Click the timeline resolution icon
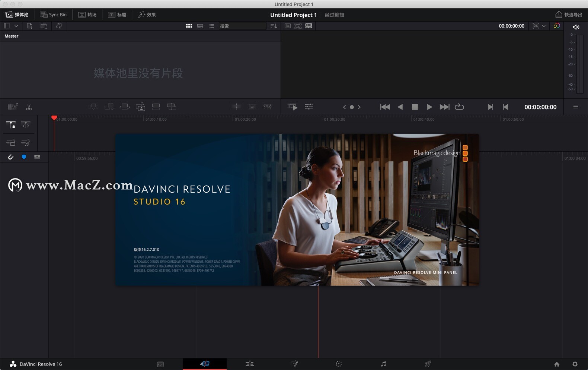Image resolution: width=588 pixels, height=370 pixels. (x=536, y=26)
